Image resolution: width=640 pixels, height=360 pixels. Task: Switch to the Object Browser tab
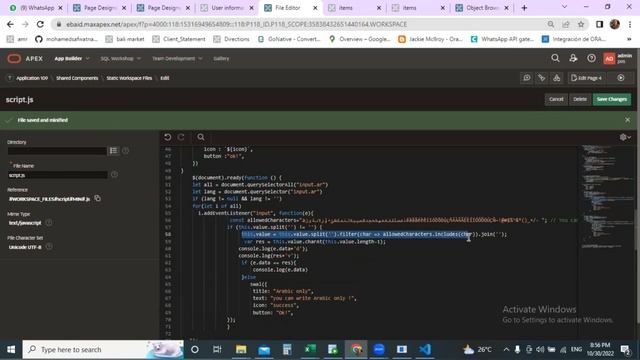[482, 8]
